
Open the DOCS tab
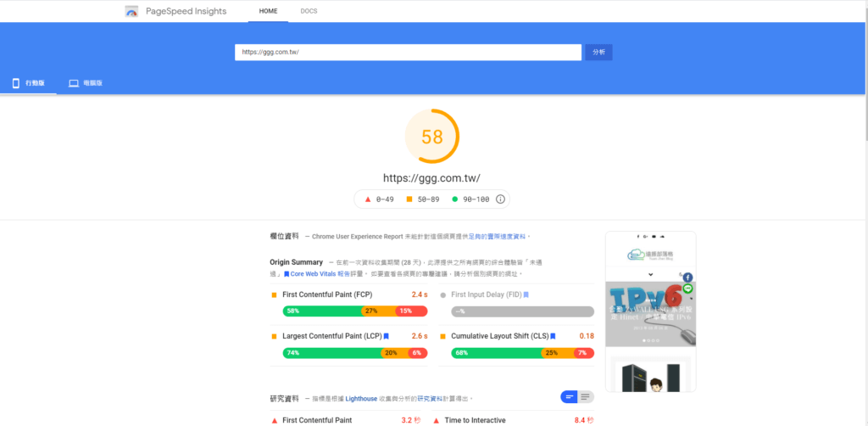coord(309,11)
